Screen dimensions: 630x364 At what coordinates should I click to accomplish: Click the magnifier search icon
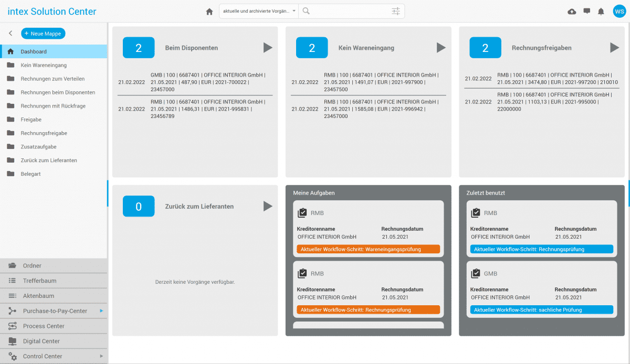pyautogui.click(x=306, y=11)
